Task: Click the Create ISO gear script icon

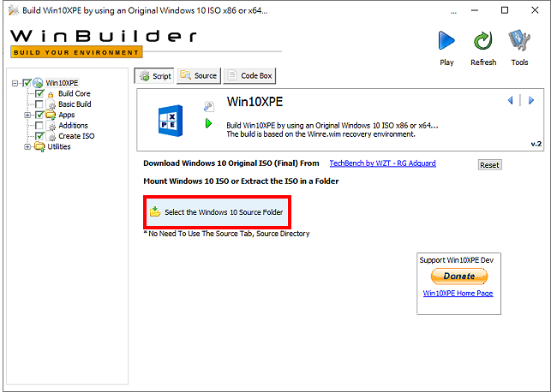Action: [x=51, y=137]
